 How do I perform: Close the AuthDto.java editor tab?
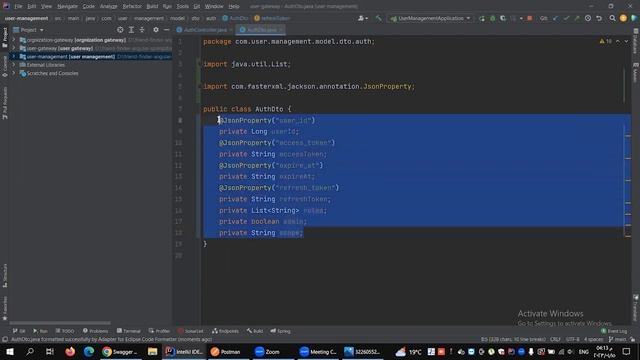pos(281,30)
